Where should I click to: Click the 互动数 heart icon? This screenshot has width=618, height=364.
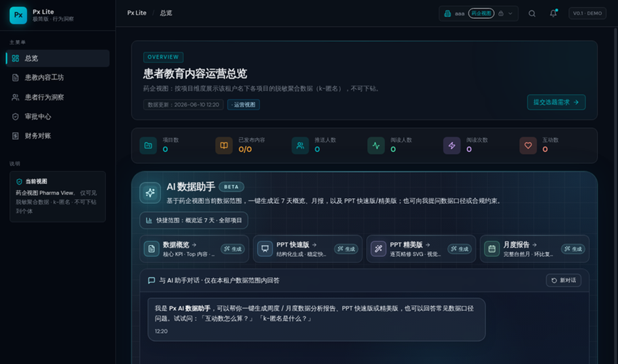tap(528, 145)
